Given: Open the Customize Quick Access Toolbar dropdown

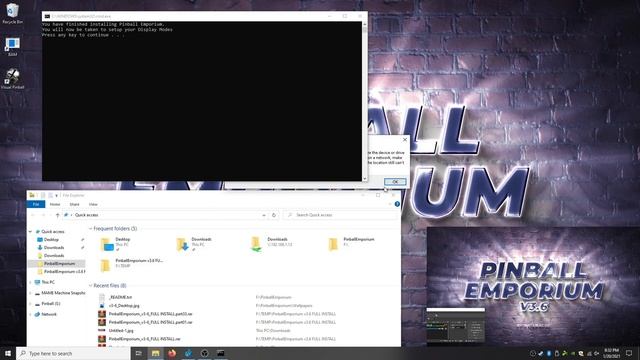Looking at the screenshot, I should tap(56, 196).
